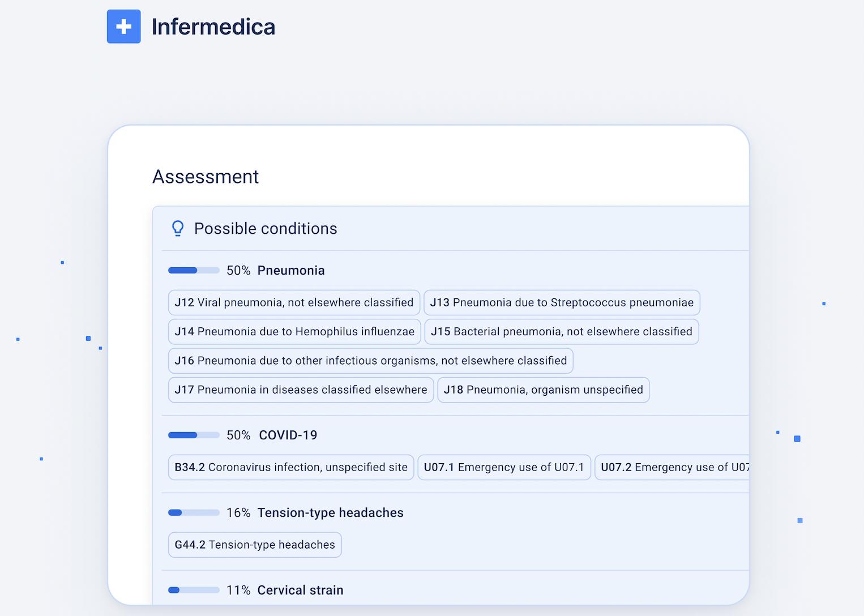Image resolution: width=864 pixels, height=616 pixels.
Task: Click the Cervical strain 11% probability bar
Action: 194,590
